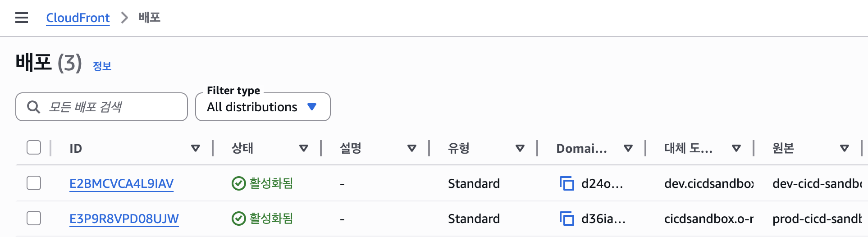Copy the d36ia domain name
The image size is (868, 237).
pyautogui.click(x=566, y=219)
